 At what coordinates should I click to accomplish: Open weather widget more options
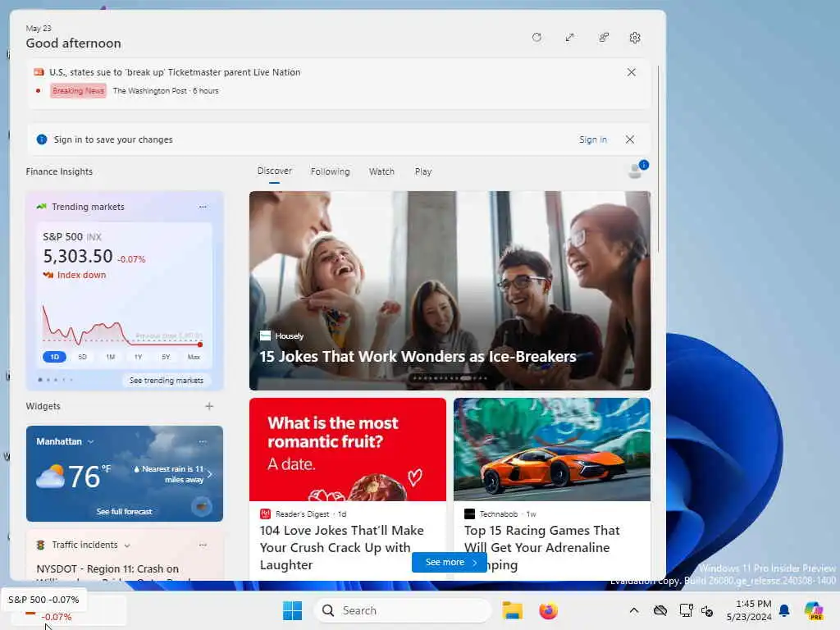(x=203, y=441)
